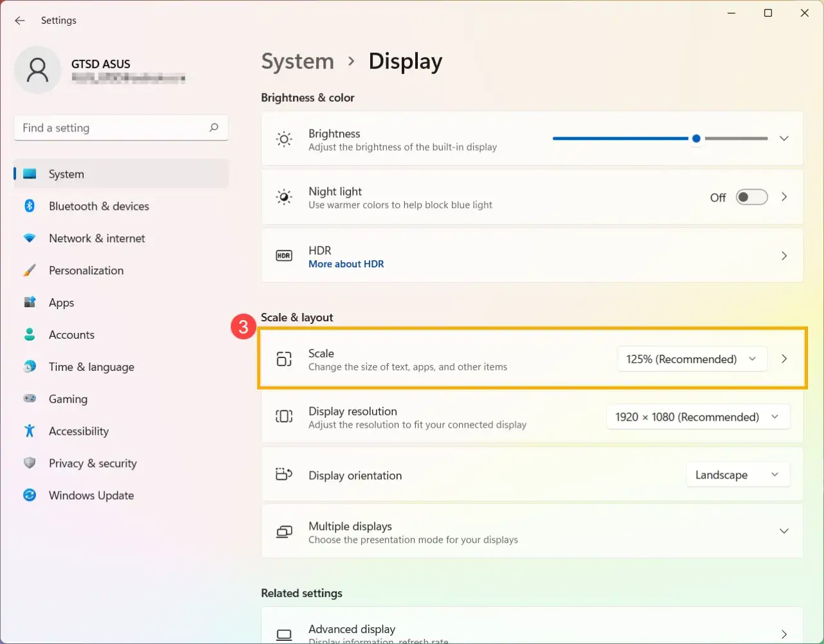Select Windows Update in sidebar
This screenshot has height=644, width=824.
[x=91, y=495]
